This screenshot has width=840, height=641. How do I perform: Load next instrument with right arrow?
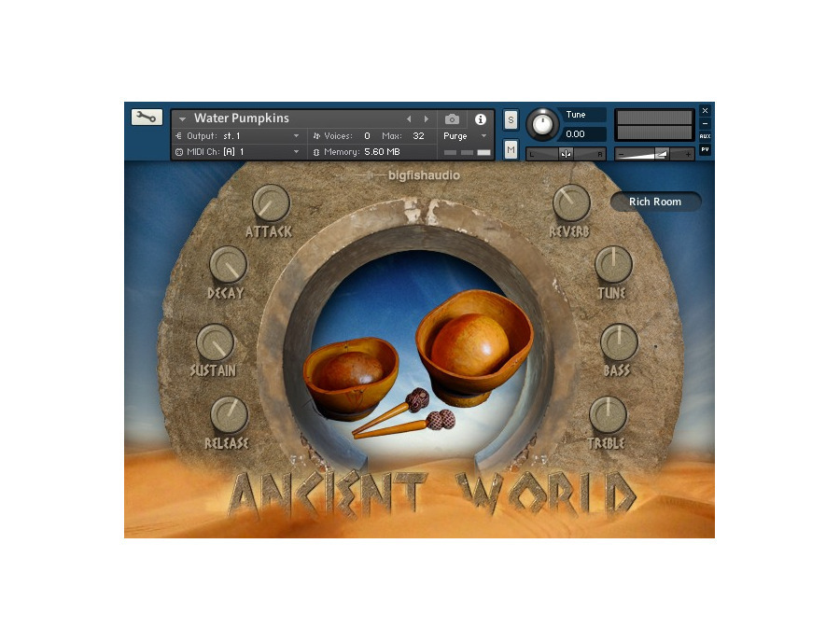point(427,118)
